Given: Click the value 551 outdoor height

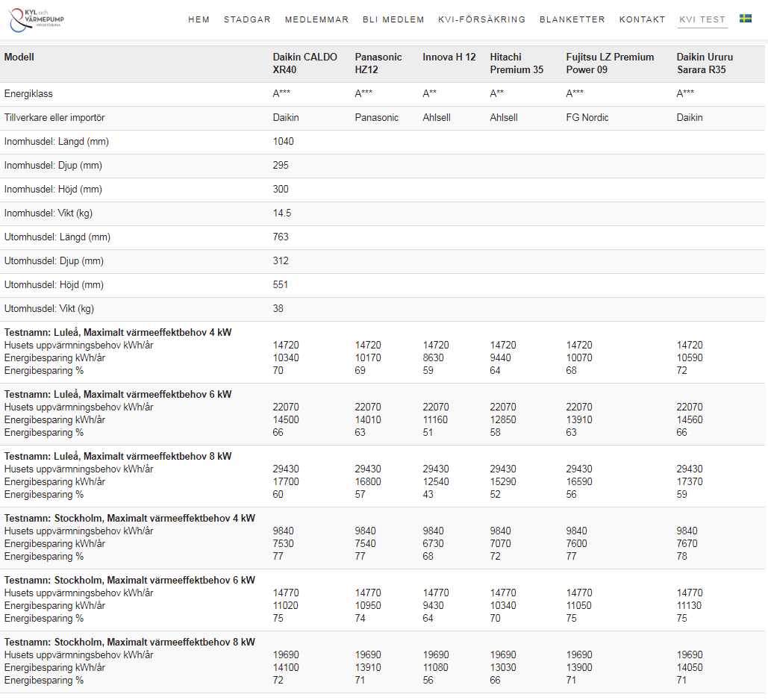Looking at the screenshot, I should [281, 284].
